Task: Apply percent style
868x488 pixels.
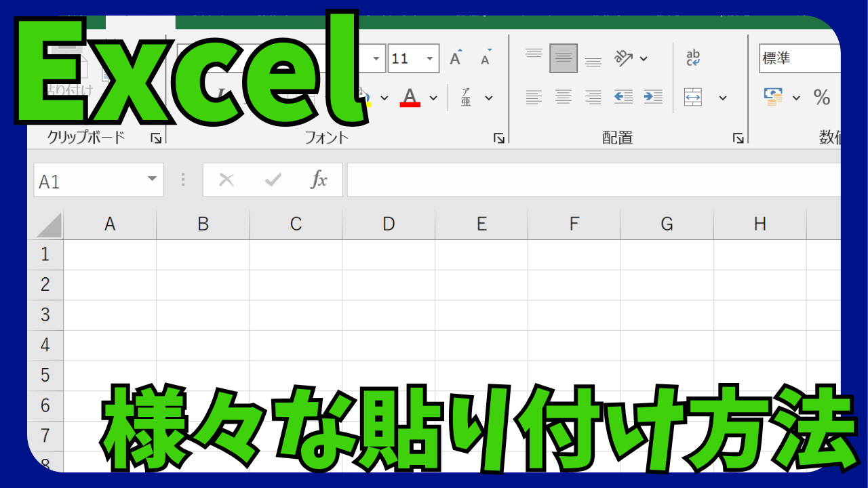Action: click(822, 98)
